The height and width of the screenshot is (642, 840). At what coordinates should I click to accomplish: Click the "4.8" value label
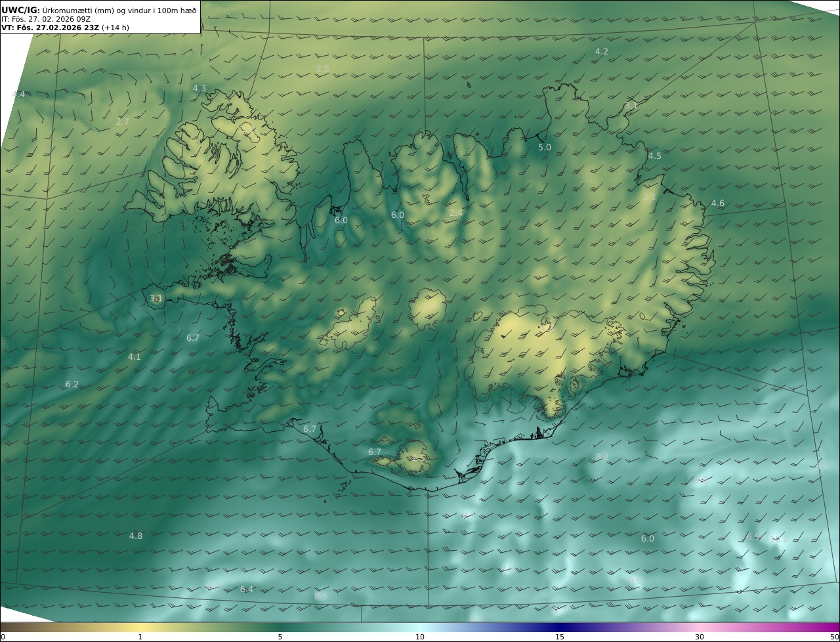136,536
